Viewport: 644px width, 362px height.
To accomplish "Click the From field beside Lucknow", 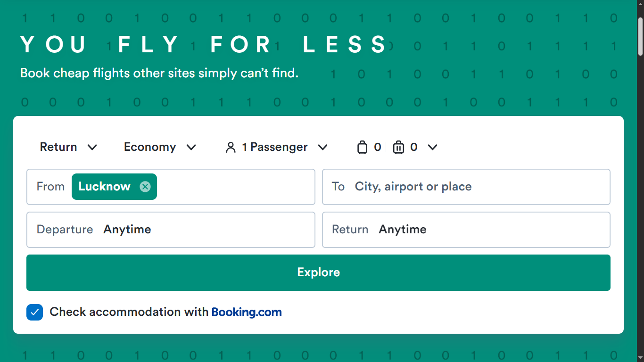I will coord(236,187).
